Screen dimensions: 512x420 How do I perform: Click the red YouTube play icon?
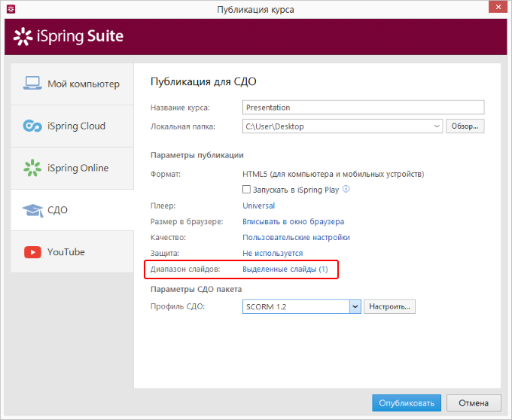tap(32, 252)
